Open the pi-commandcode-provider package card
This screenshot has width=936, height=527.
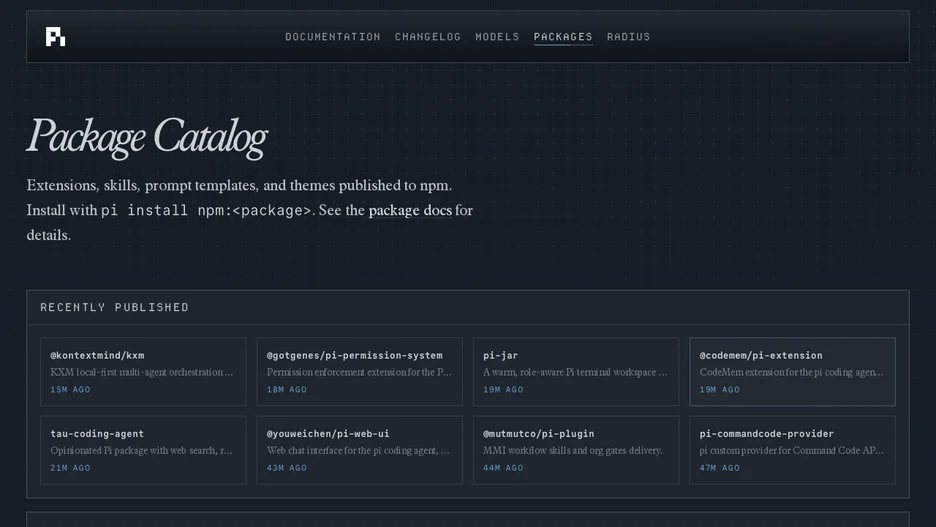pyautogui.click(x=792, y=450)
